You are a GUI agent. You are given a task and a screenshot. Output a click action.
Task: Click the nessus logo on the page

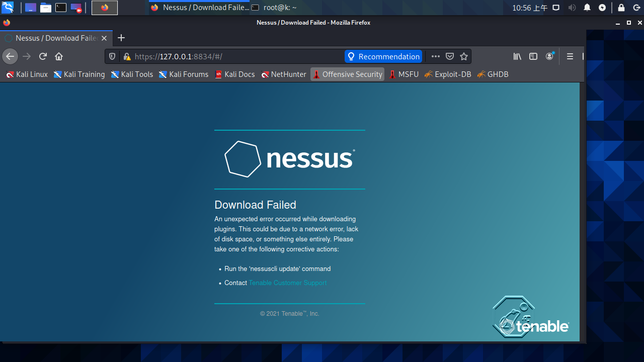pyautogui.click(x=290, y=159)
